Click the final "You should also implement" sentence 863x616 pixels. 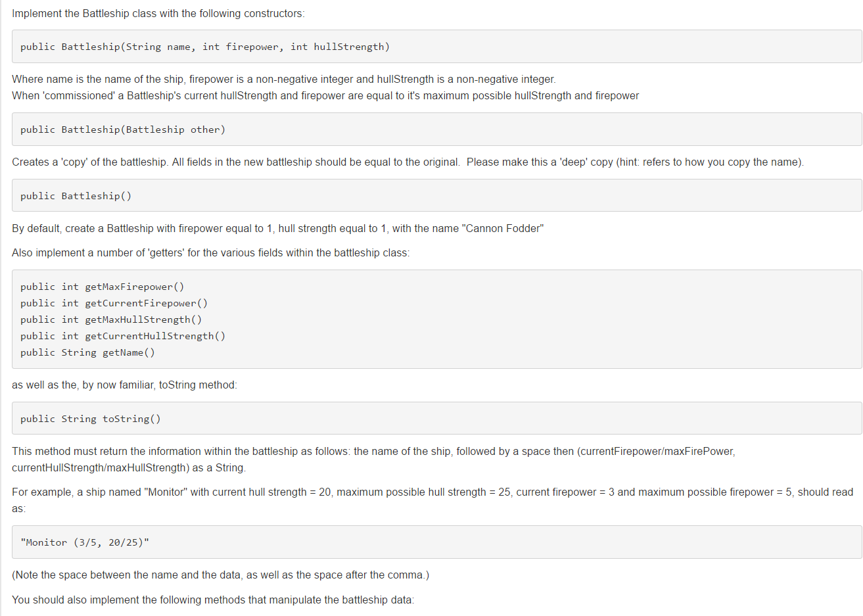coord(213,600)
